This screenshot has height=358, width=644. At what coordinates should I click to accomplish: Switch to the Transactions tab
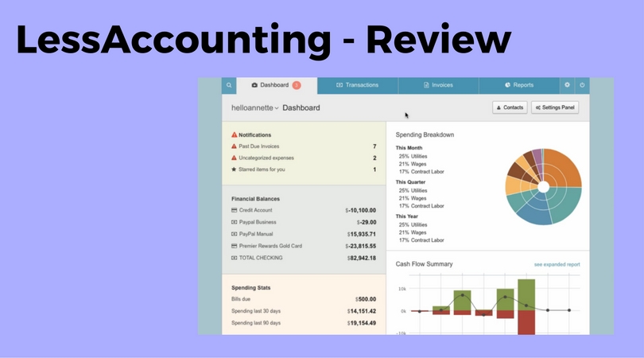coord(357,85)
